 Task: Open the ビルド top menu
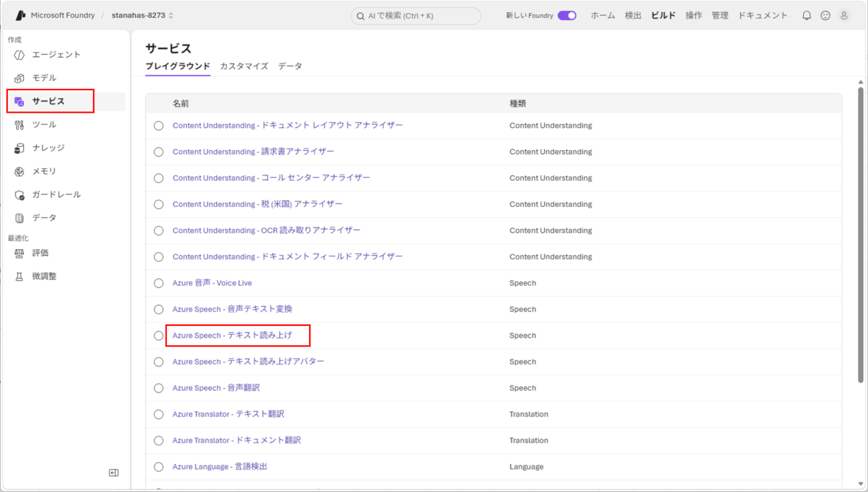point(663,15)
